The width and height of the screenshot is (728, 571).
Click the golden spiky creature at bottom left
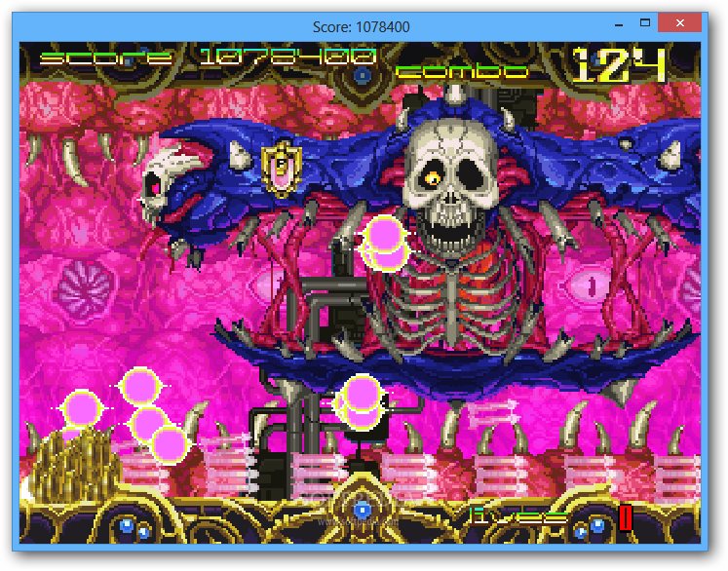74,464
